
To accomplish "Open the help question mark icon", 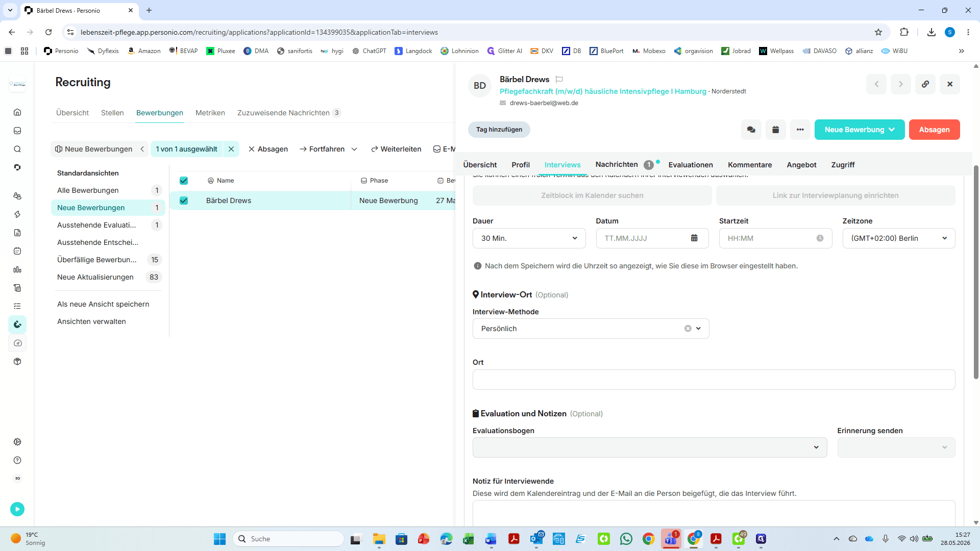I will tap(17, 460).
